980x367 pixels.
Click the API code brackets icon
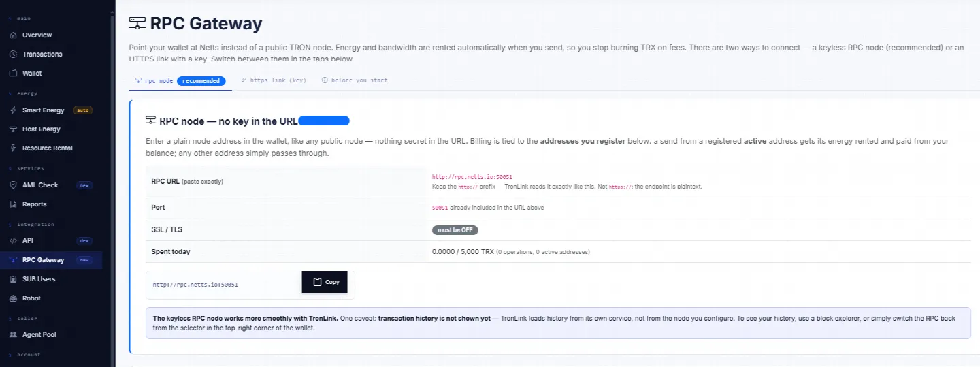14,241
